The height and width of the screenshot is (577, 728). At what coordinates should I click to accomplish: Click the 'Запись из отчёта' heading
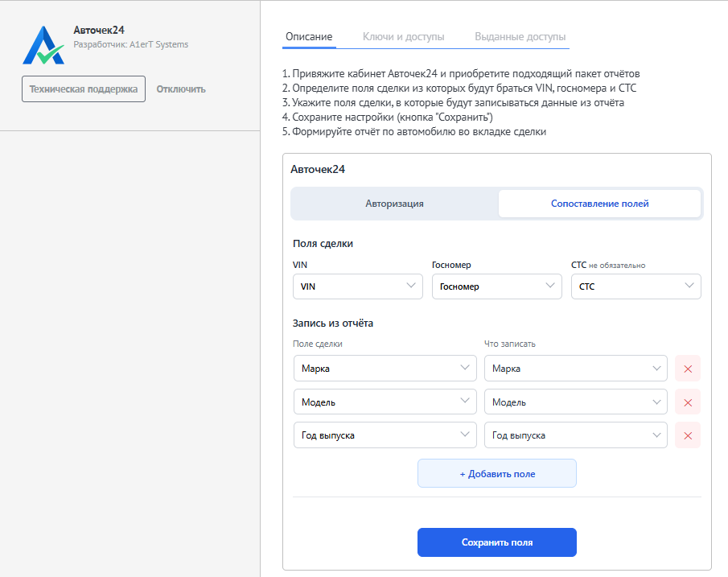[x=333, y=324]
